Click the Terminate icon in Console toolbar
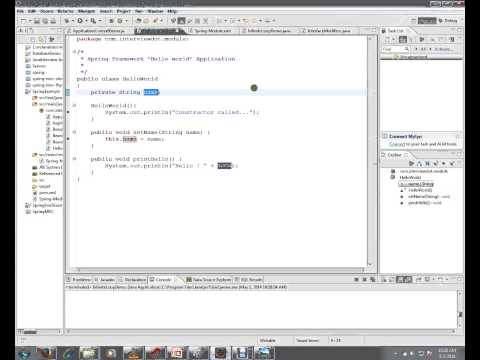Screen dimensions: 480x360 356,279
